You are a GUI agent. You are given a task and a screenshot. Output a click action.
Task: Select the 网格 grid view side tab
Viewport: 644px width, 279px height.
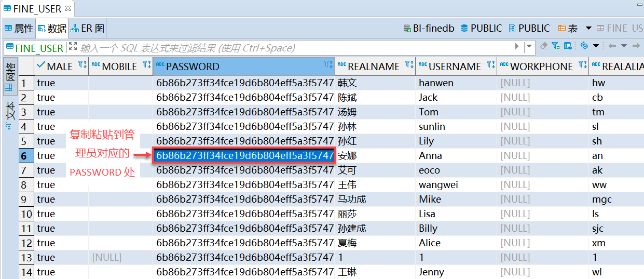tap(9, 76)
